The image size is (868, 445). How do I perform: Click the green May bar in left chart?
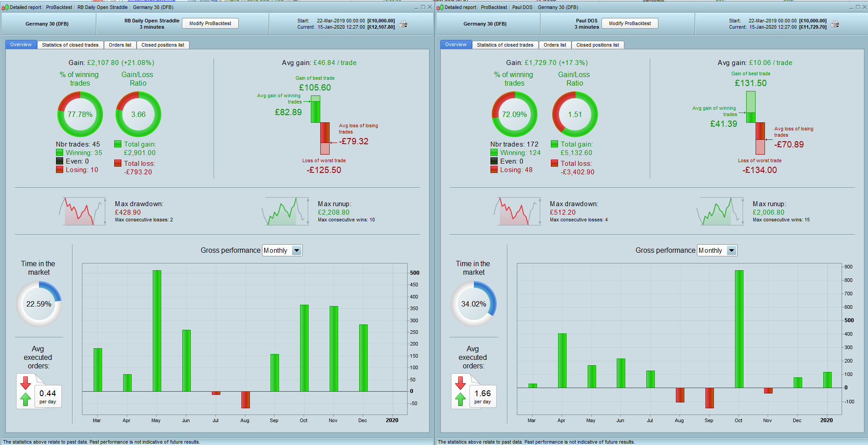(x=157, y=331)
